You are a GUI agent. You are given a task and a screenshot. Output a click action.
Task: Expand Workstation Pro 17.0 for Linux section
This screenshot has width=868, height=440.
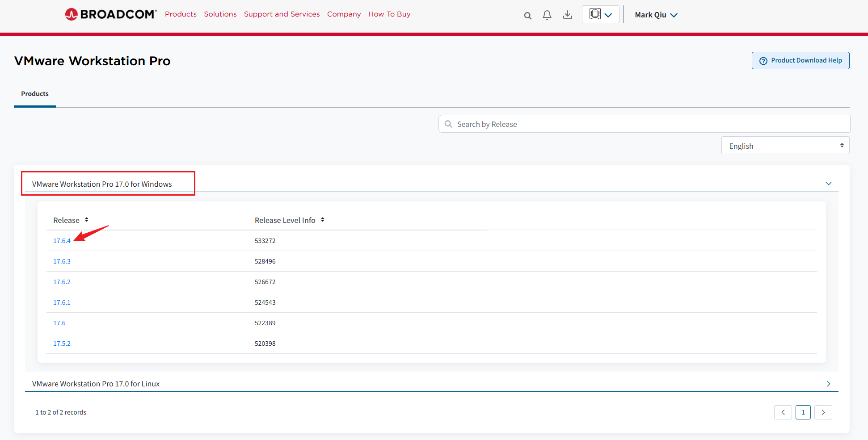[x=828, y=384]
